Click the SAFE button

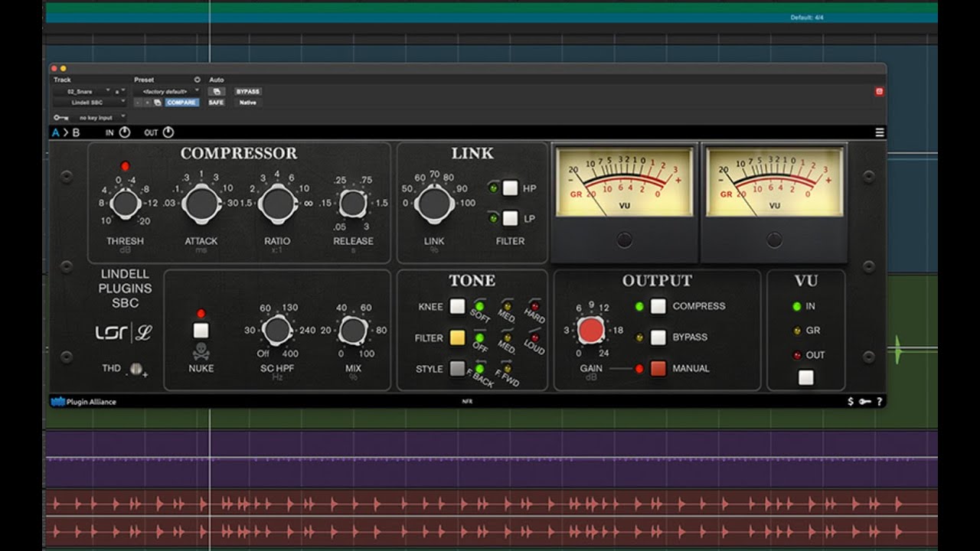pos(217,103)
